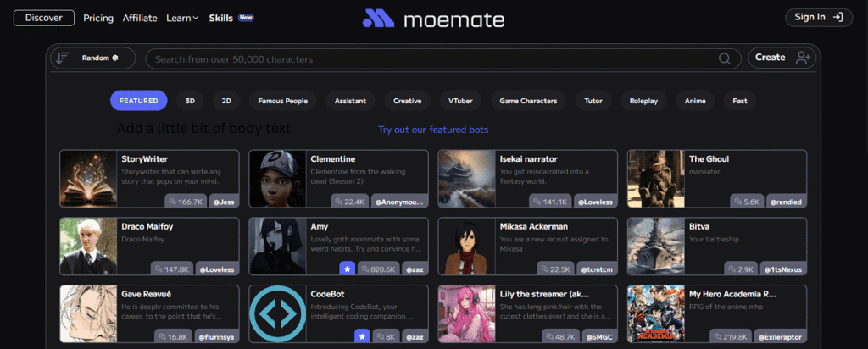Filter by VTuber category
868x349 pixels.
(x=460, y=101)
